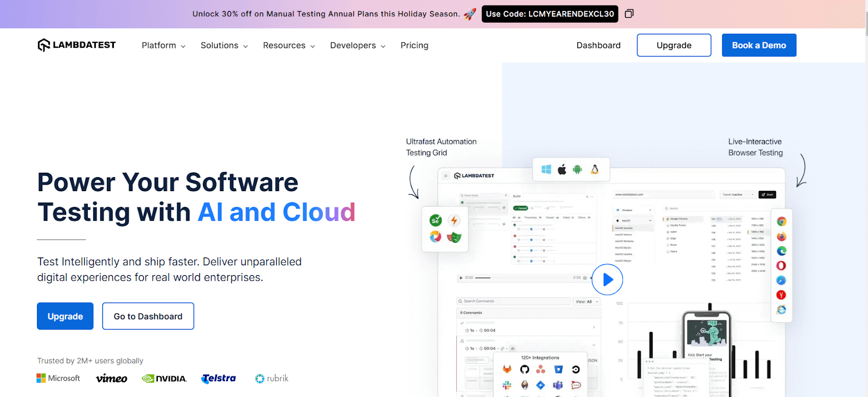Image resolution: width=868 pixels, height=397 pixels.
Task: Open the Pricing page
Action: (x=414, y=46)
